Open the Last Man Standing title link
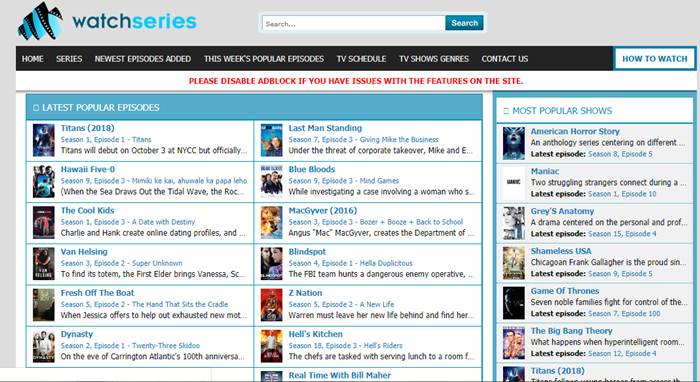Screen dimensions: 700x382 click(x=325, y=128)
